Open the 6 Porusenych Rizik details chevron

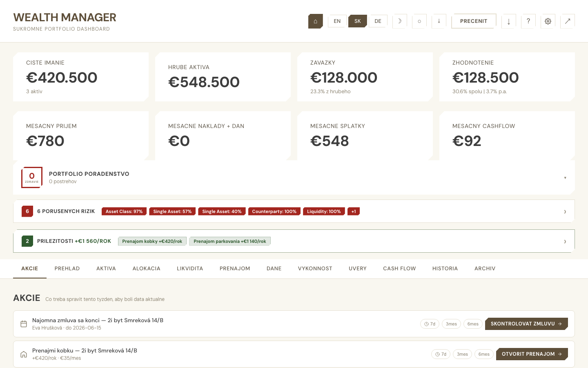(x=565, y=211)
